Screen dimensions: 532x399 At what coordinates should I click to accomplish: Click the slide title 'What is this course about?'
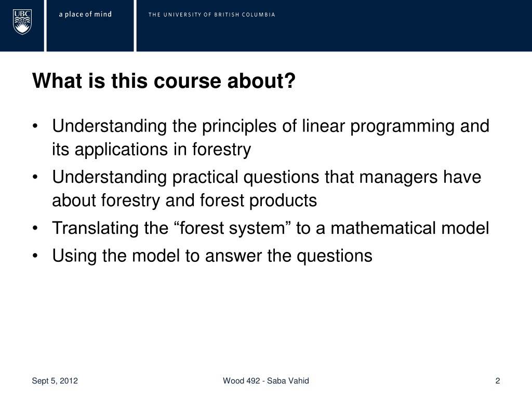coord(164,81)
